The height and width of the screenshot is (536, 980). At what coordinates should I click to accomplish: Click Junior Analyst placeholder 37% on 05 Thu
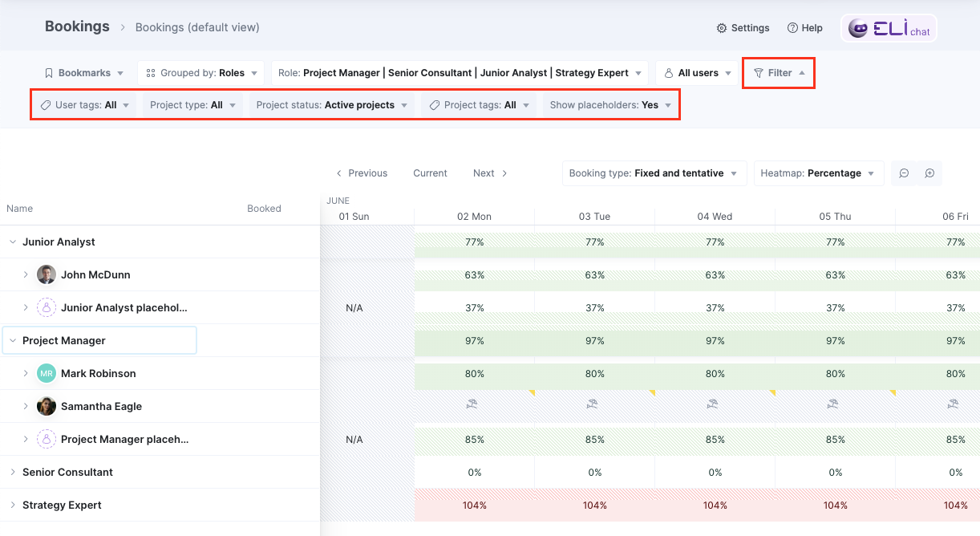coord(835,308)
